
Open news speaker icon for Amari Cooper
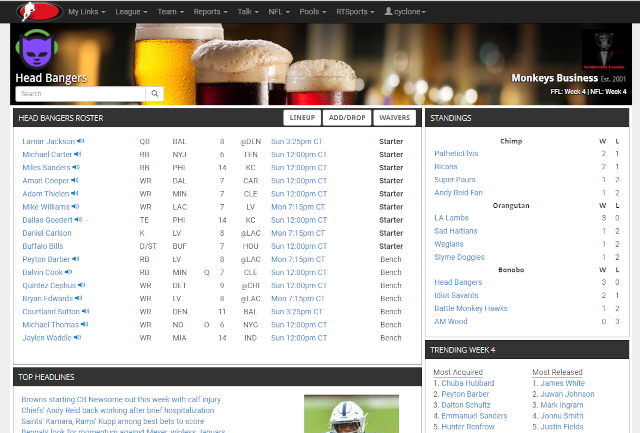coord(75,180)
